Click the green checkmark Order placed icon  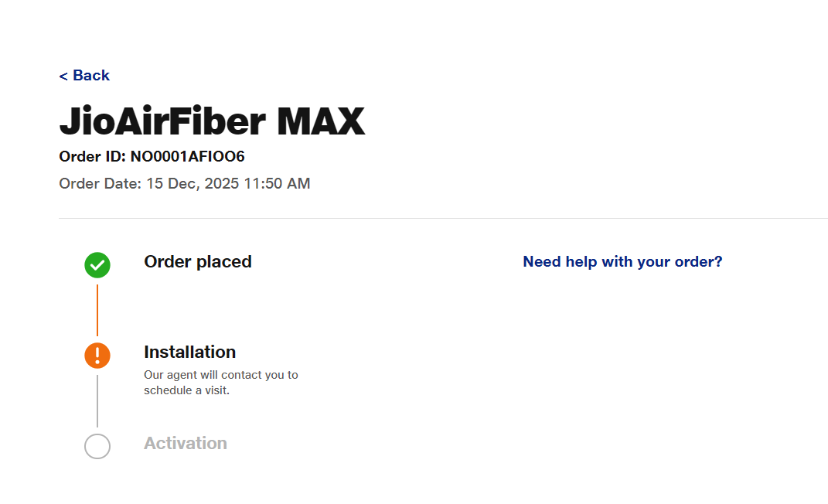pyautogui.click(x=97, y=265)
